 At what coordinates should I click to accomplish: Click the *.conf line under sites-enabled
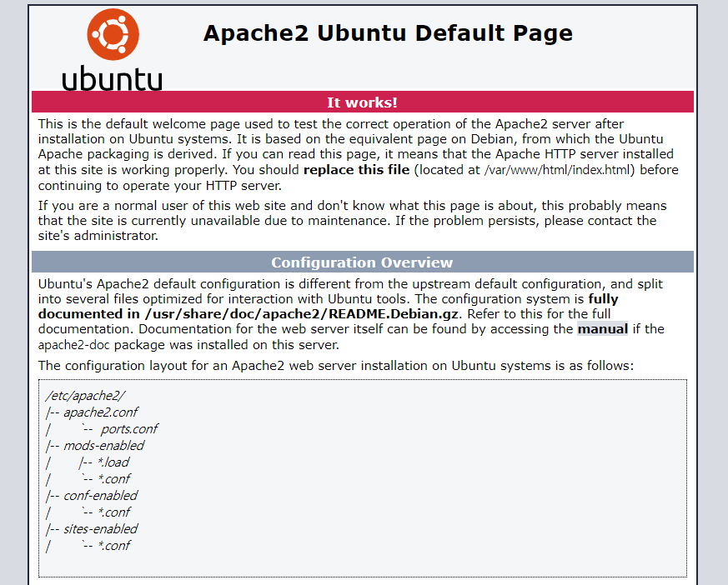pos(88,546)
